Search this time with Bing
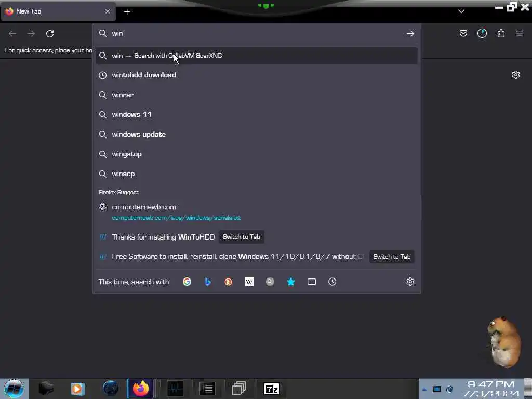 (x=208, y=282)
